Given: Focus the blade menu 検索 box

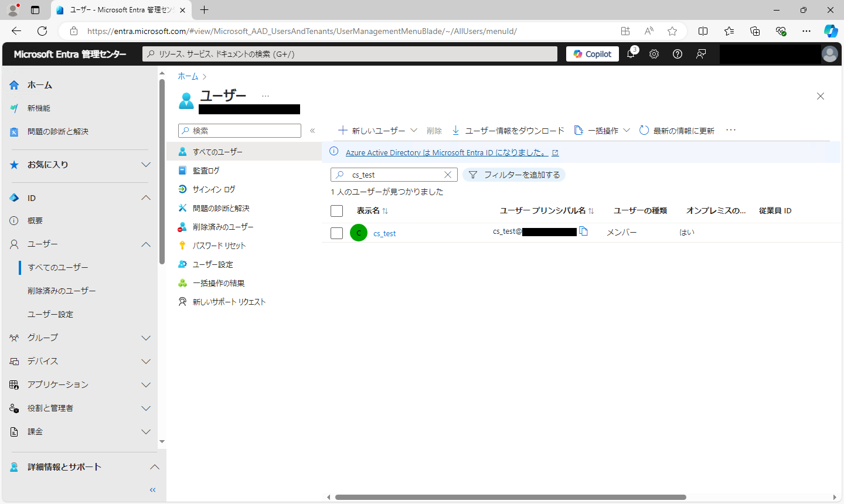Looking at the screenshot, I should [x=240, y=131].
